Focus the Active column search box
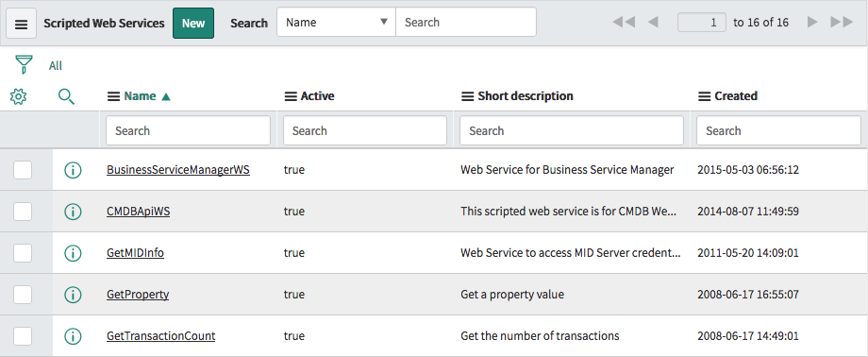Screen dimensions: 868x357 point(365,131)
